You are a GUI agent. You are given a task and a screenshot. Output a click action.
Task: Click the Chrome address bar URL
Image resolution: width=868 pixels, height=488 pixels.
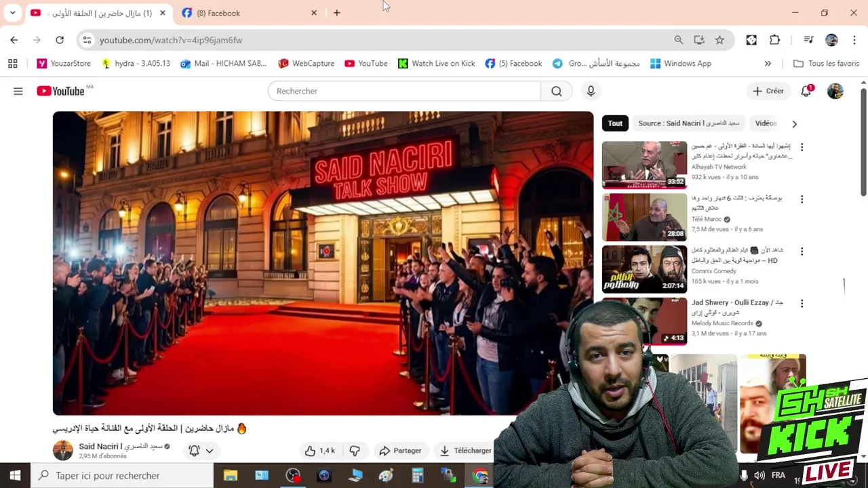click(171, 40)
